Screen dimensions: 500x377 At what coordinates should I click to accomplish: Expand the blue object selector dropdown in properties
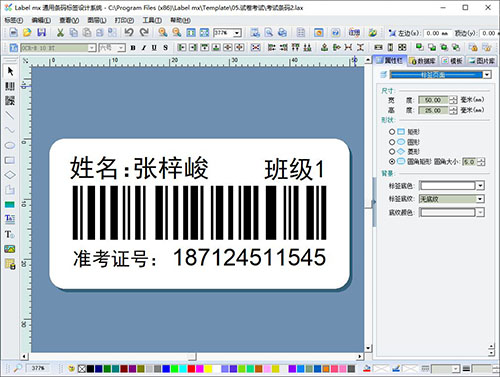tap(487, 75)
